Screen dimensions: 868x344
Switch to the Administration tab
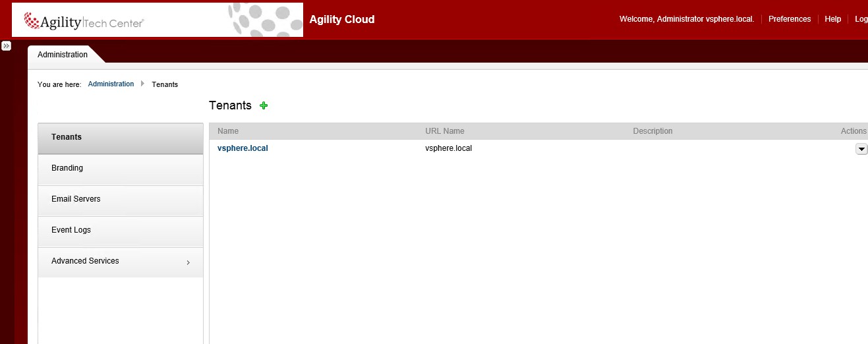click(63, 55)
